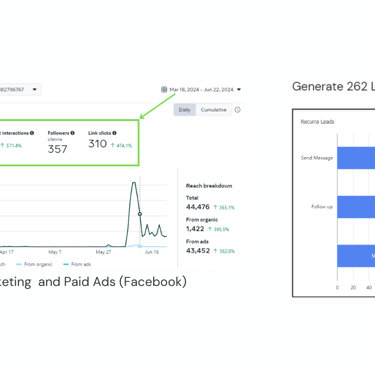375x366 pixels.
Task: Expand the date range dropdown arrow
Action: click(x=239, y=89)
